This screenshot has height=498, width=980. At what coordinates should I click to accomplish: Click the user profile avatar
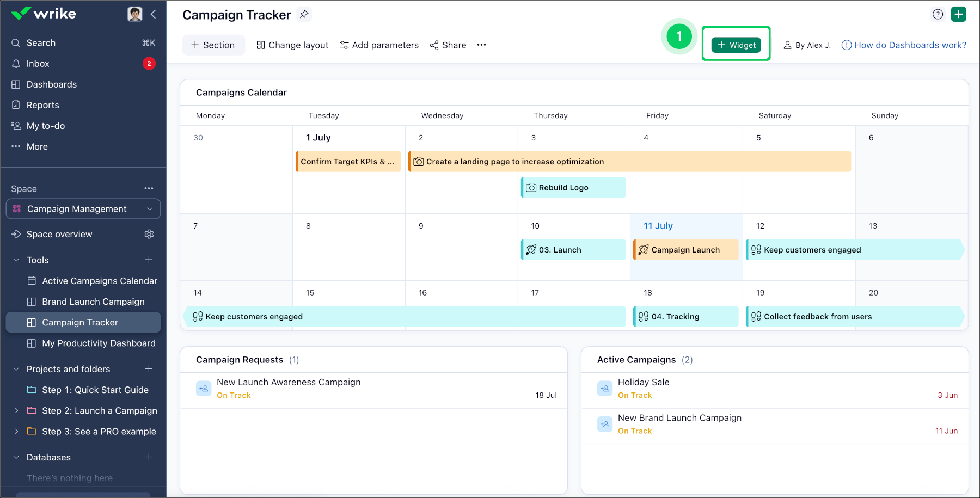coord(134,14)
